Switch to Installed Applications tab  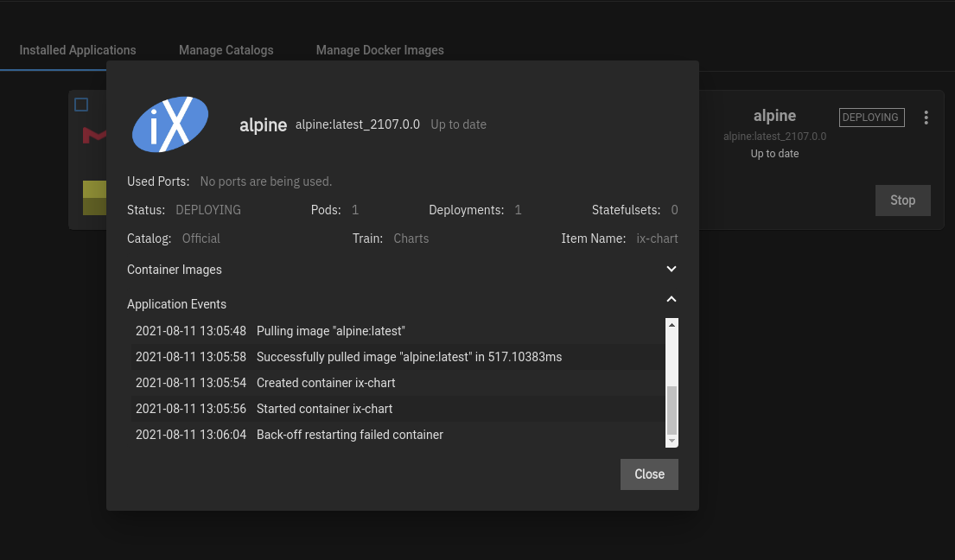[78, 50]
